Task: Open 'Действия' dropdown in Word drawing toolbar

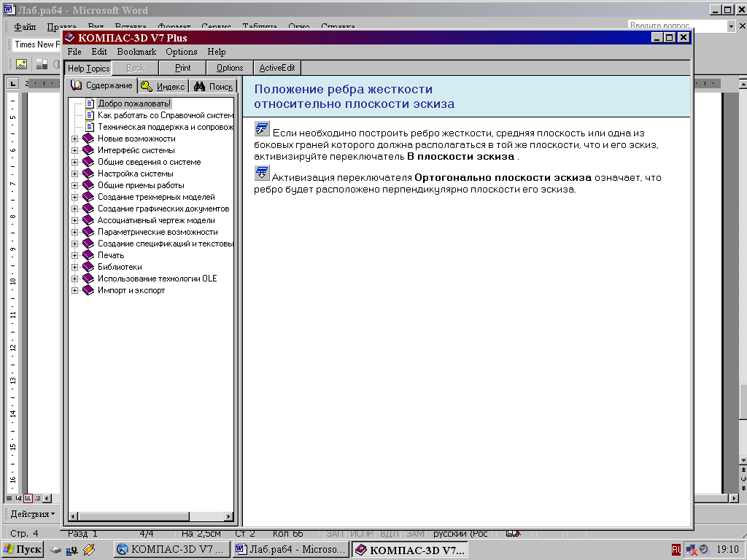Action: point(32,514)
